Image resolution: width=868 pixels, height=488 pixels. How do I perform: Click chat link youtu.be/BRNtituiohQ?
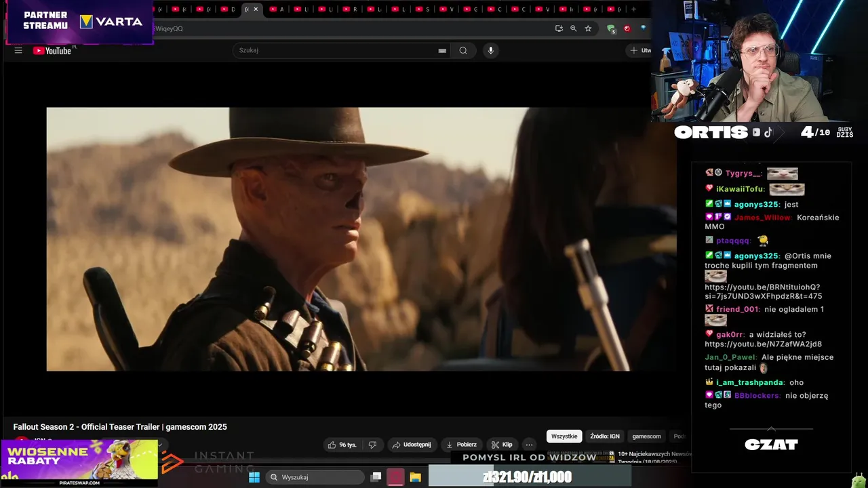[763, 291]
